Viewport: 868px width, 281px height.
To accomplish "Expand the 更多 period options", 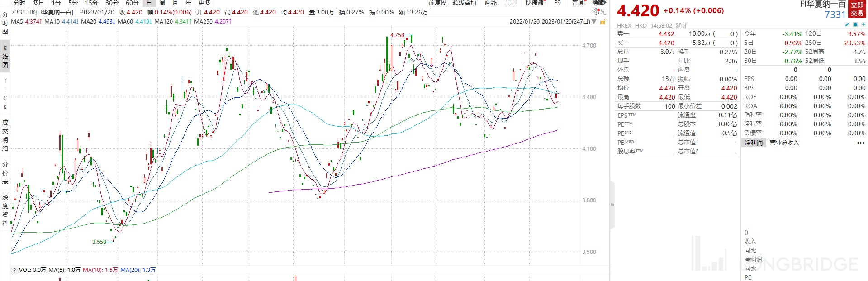I will click(x=204, y=3).
